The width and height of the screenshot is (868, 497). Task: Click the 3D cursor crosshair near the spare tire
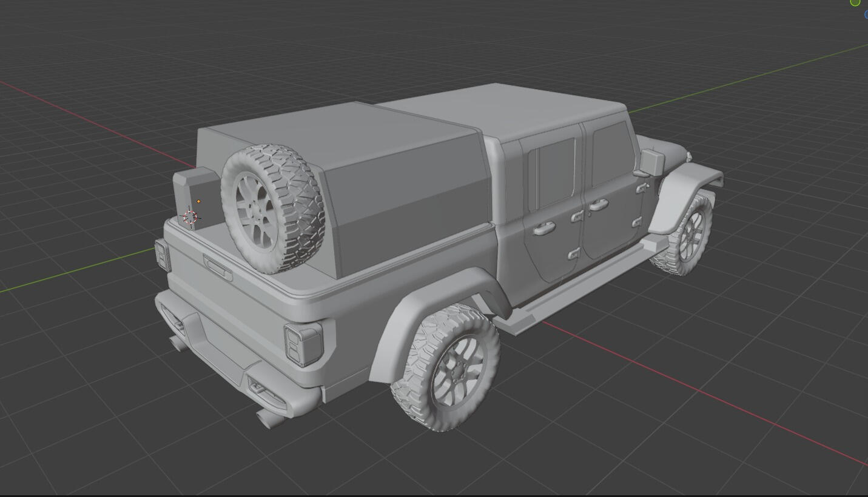[191, 216]
